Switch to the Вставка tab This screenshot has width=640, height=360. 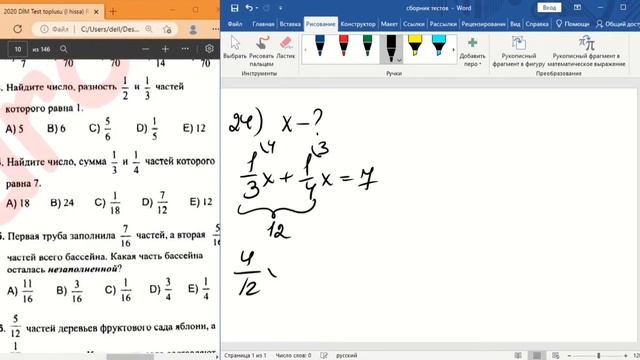[x=290, y=24]
